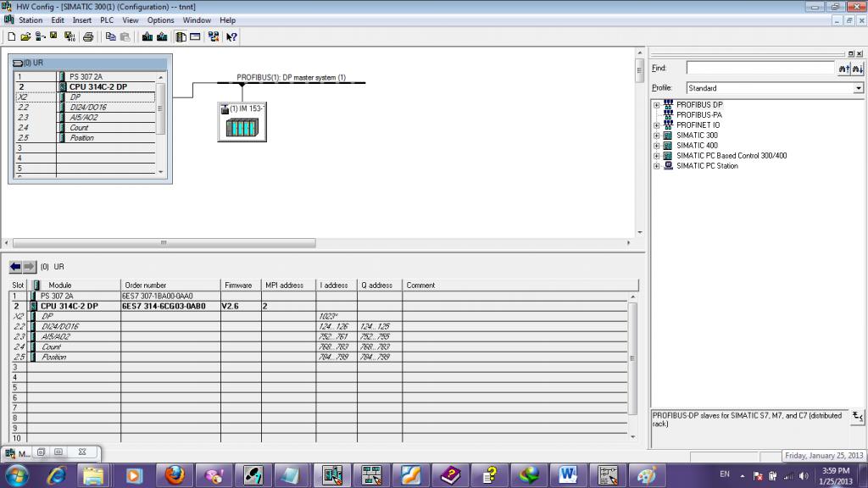Click the Open folder toolbar icon
868x488 pixels.
25,36
